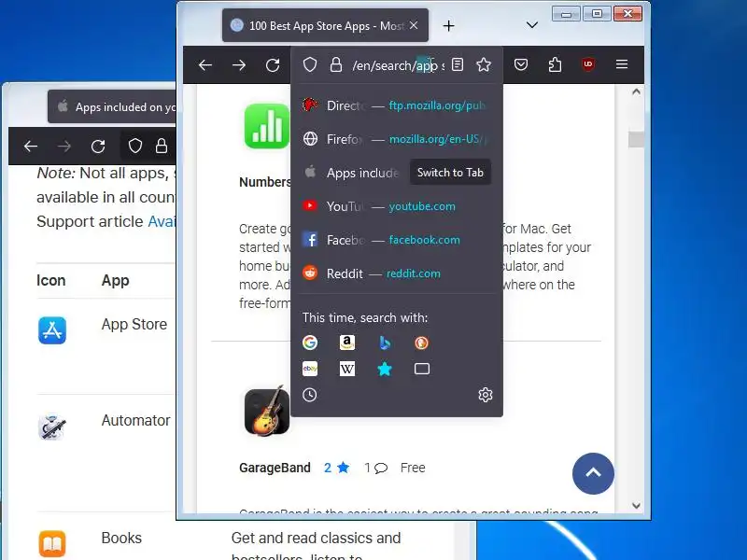Open the Firefox hamburger menu
747x560 pixels.
[622, 63]
